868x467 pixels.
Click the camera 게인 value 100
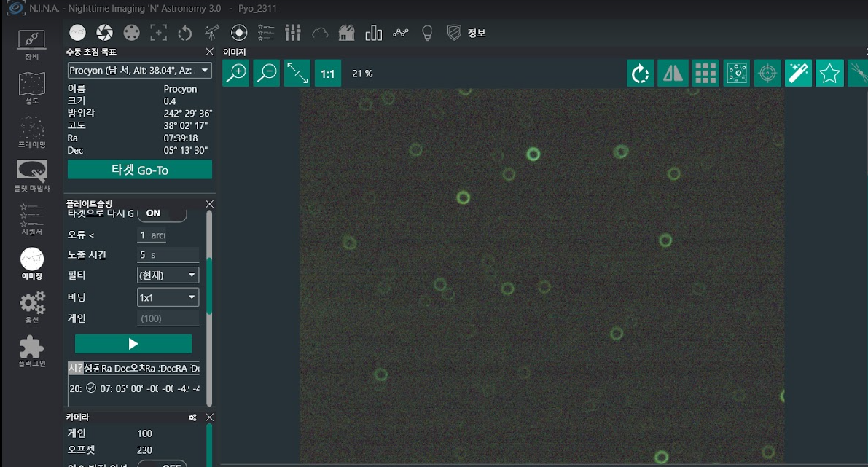tap(144, 433)
